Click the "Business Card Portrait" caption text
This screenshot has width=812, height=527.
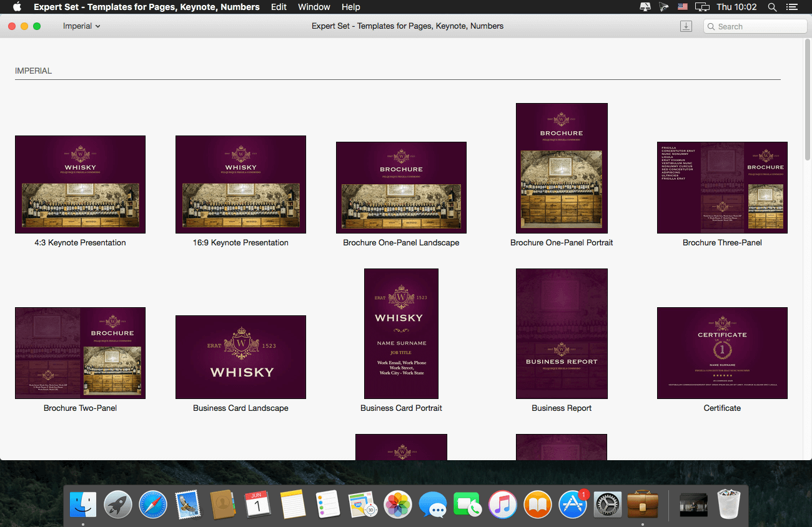401,408
